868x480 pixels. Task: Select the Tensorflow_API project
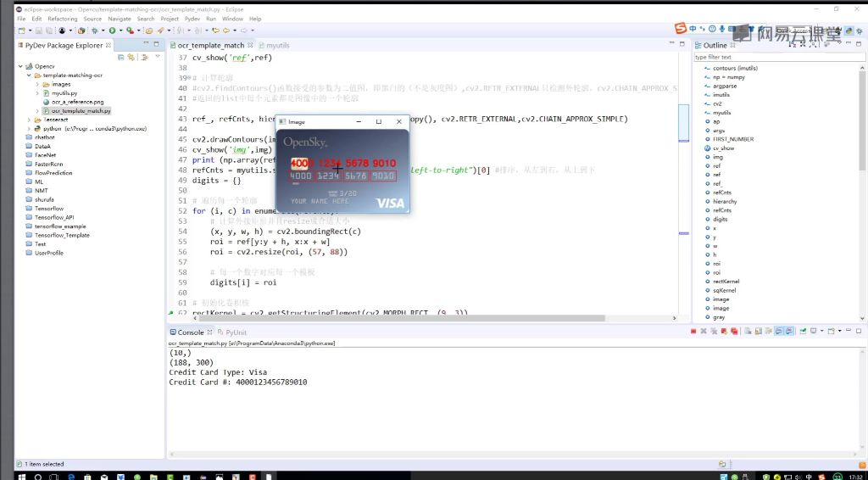point(54,218)
